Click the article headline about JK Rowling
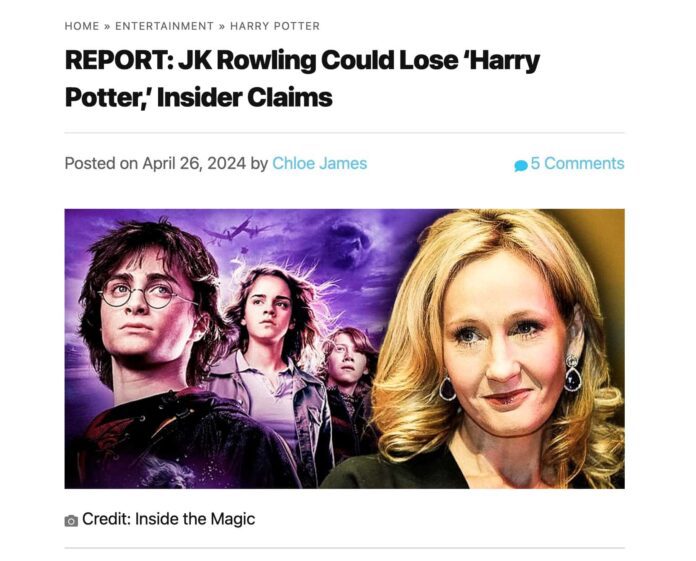This screenshot has width=696, height=561. click(x=302, y=79)
